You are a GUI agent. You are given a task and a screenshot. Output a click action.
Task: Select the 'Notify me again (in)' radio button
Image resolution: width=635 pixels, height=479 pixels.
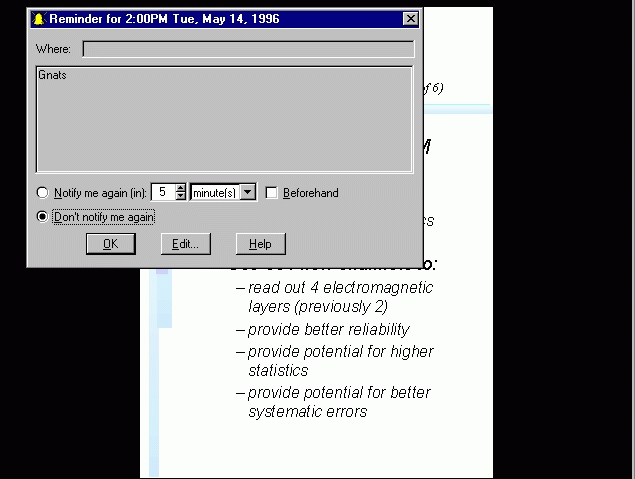[x=42, y=193]
